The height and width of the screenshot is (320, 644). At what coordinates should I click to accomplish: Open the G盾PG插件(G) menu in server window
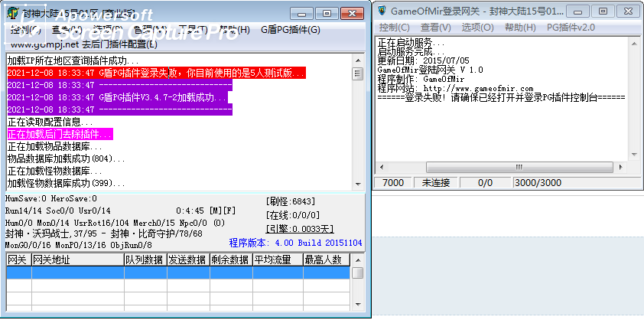[x=291, y=30]
